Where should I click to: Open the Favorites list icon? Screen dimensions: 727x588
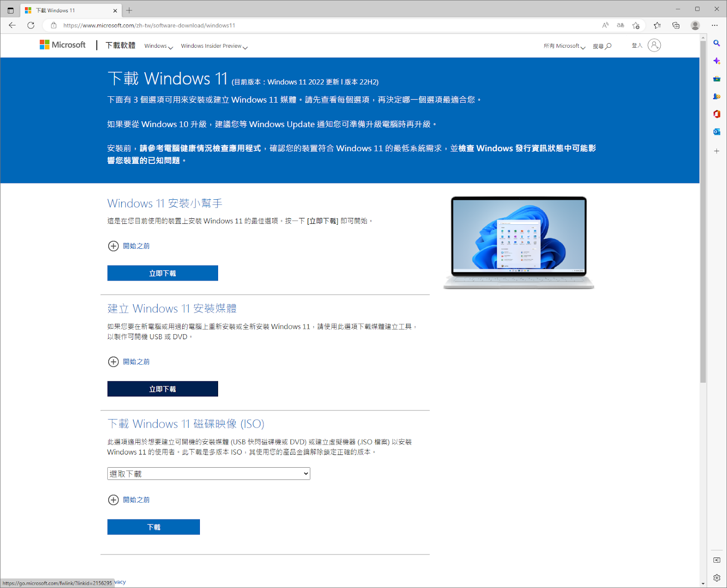pyautogui.click(x=657, y=25)
